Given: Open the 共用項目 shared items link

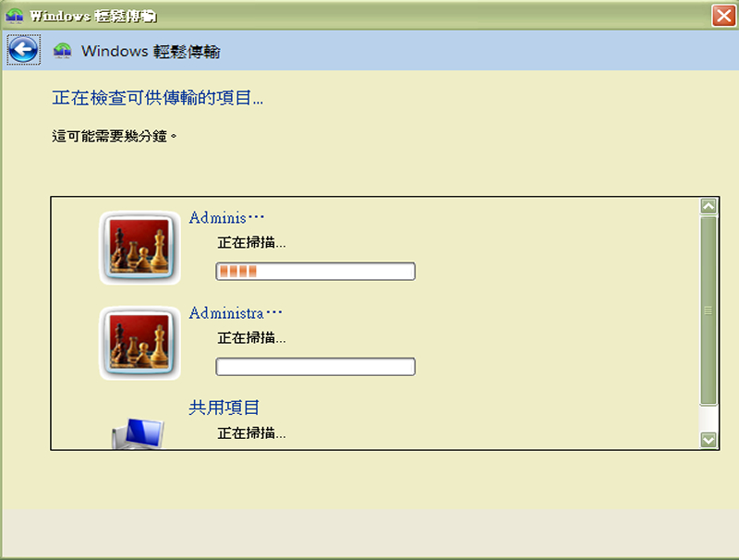Looking at the screenshot, I should pyautogui.click(x=224, y=408).
